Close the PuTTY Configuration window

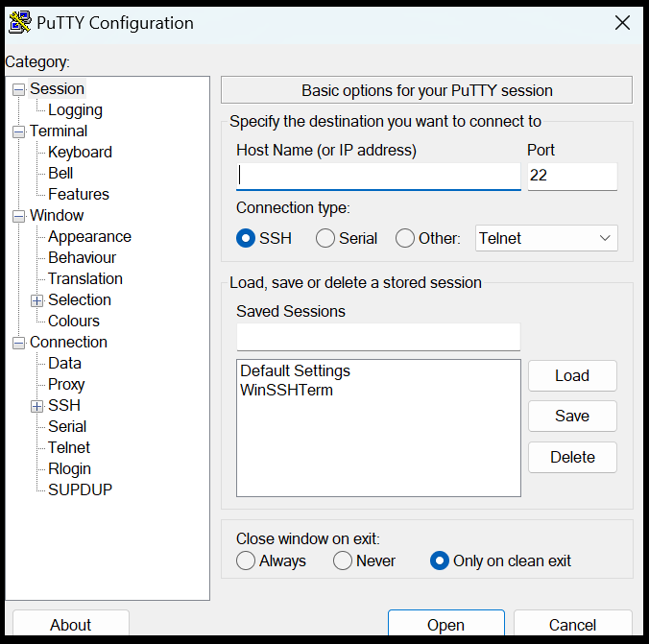(x=622, y=23)
